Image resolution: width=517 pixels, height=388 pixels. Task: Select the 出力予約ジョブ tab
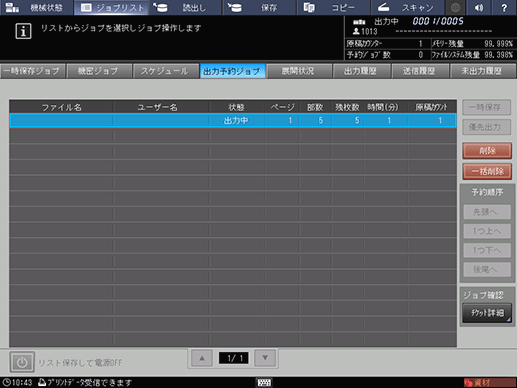[x=232, y=71]
